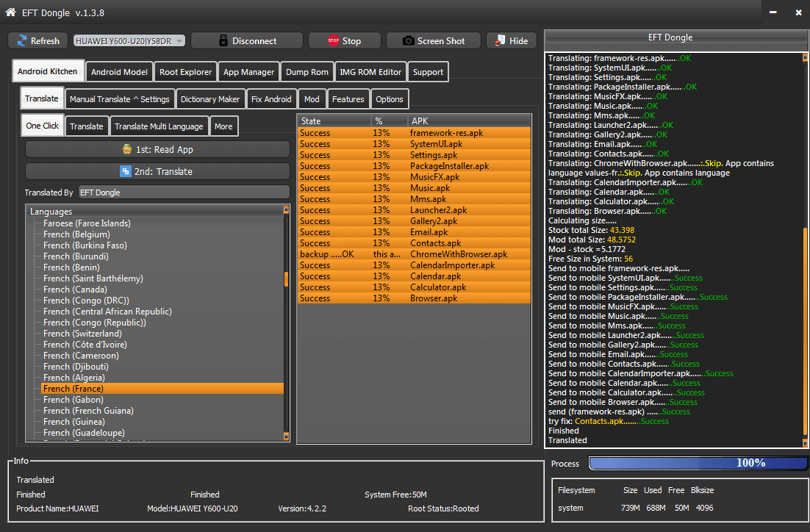Select French (Switzerland) language

[x=82, y=334]
